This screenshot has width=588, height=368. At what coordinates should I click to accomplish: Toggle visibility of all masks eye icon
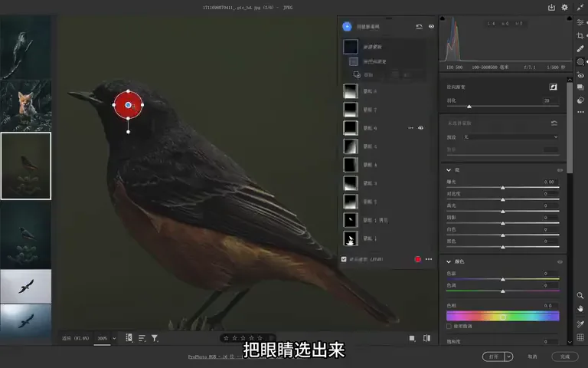pos(431,26)
